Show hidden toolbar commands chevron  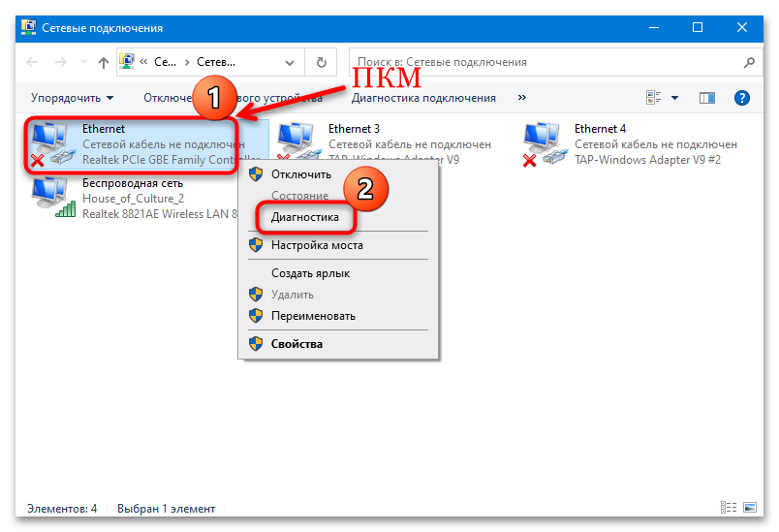[522, 98]
